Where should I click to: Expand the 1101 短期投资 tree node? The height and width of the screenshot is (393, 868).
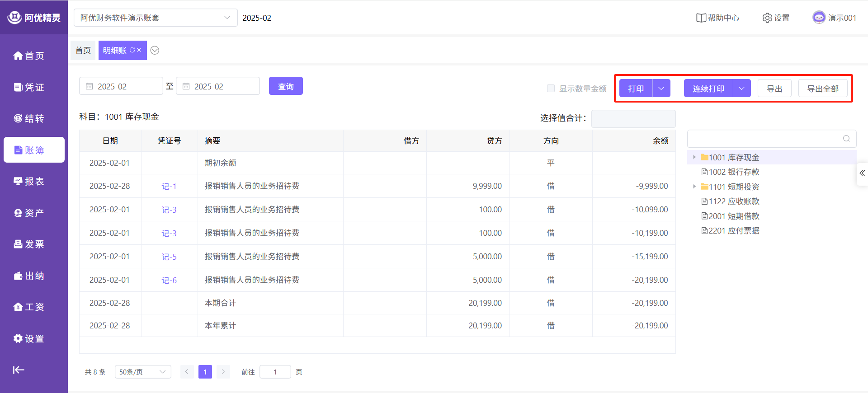pyautogui.click(x=694, y=187)
